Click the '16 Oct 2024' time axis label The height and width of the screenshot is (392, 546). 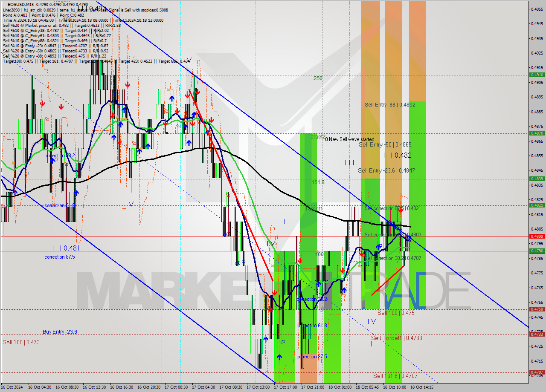click(12, 387)
